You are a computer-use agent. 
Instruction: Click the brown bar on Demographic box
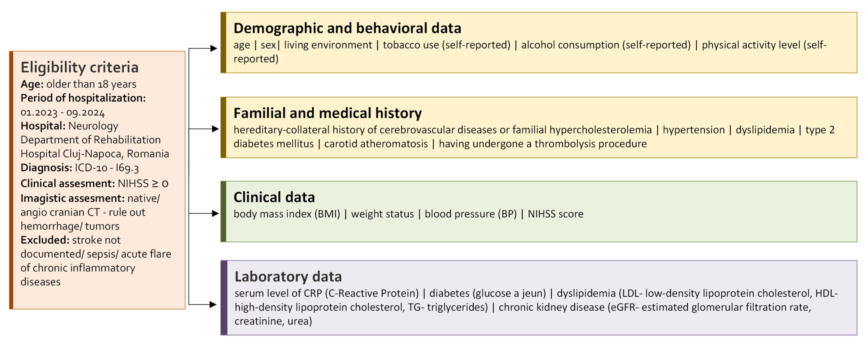point(223,42)
